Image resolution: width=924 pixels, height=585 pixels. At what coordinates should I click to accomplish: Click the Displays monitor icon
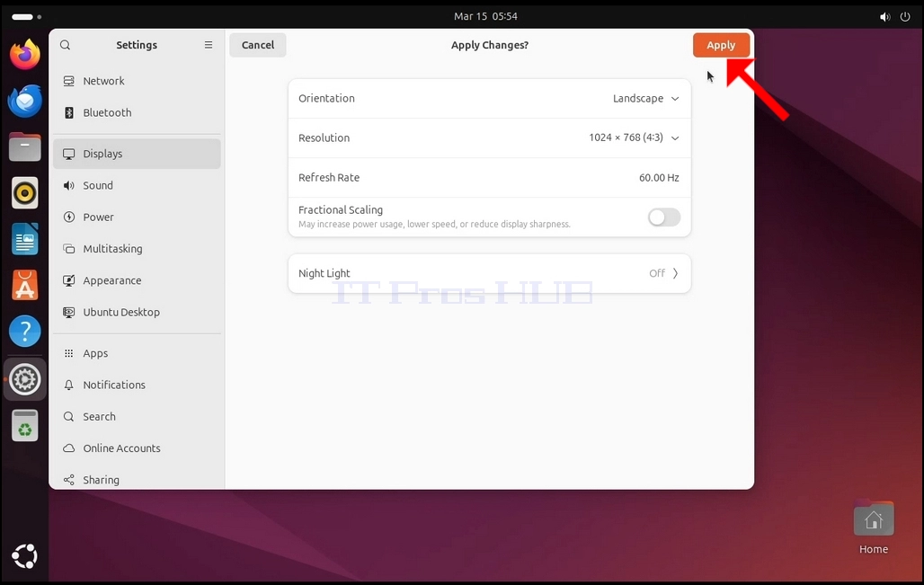pyautogui.click(x=69, y=154)
